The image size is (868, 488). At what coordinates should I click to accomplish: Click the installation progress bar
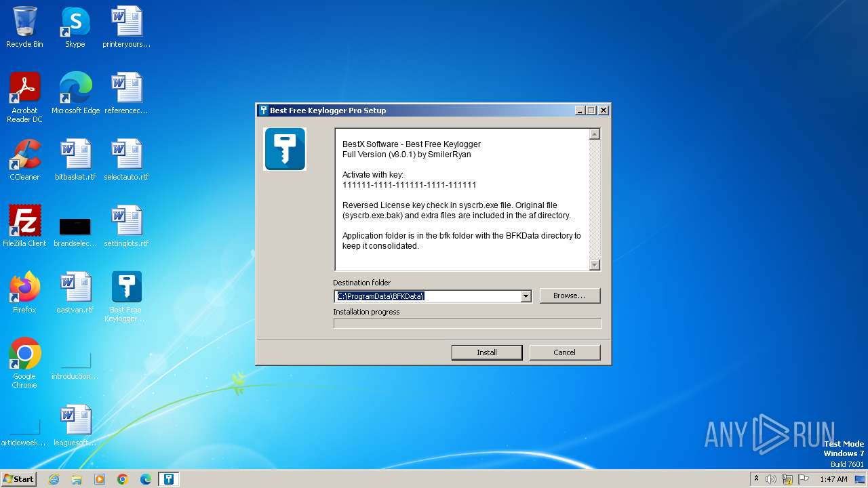[x=467, y=323]
